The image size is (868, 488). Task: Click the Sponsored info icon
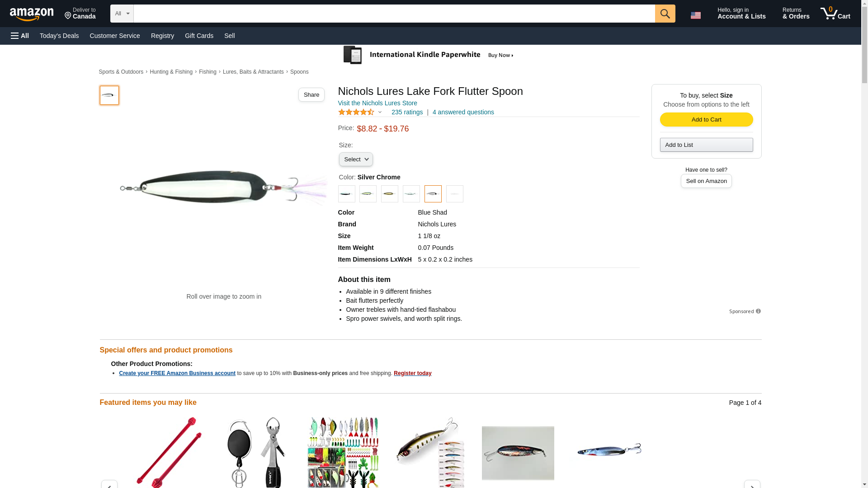[x=758, y=311]
